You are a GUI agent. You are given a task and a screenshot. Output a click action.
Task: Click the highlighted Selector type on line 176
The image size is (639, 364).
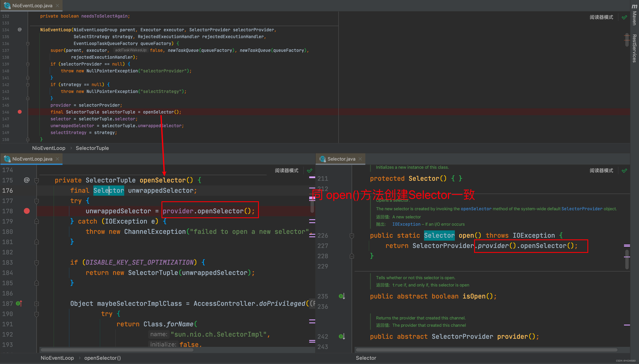(x=109, y=191)
